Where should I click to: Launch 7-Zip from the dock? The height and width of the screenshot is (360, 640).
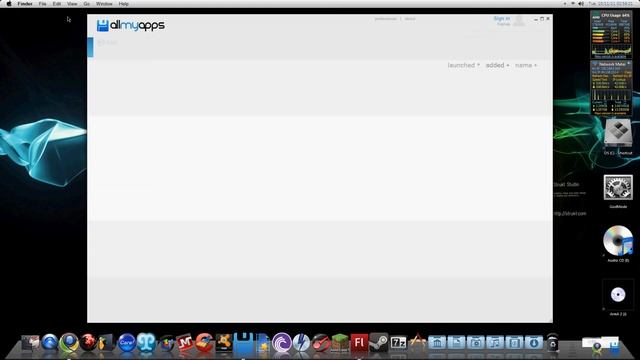pyautogui.click(x=398, y=342)
